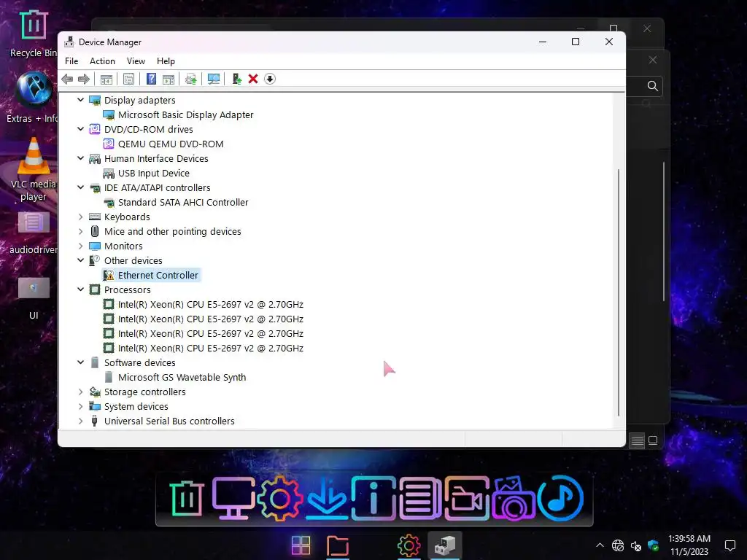Open File Explorer from the taskbar

point(338,545)
